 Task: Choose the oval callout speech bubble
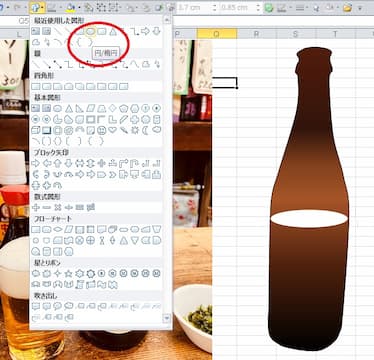(58, 306)
